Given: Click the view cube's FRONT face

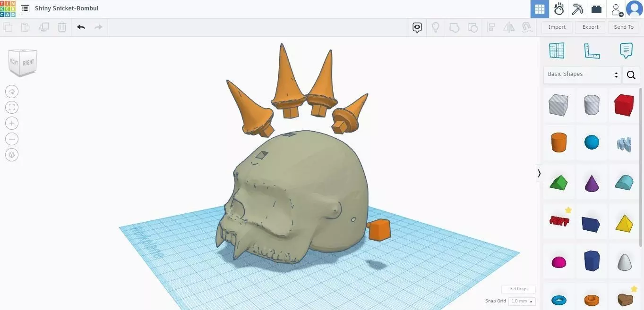Looking at the screenshot, I should pyautogui.click(x=14, y=63).
